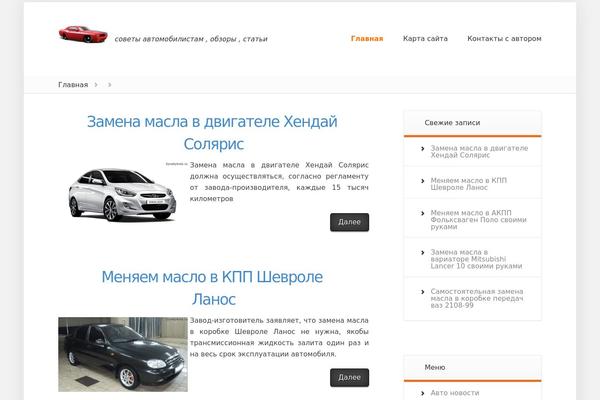Click the Свежие записи widget heading
The width and height of the screenshot is (600, 400).
[x=452, y=123]
